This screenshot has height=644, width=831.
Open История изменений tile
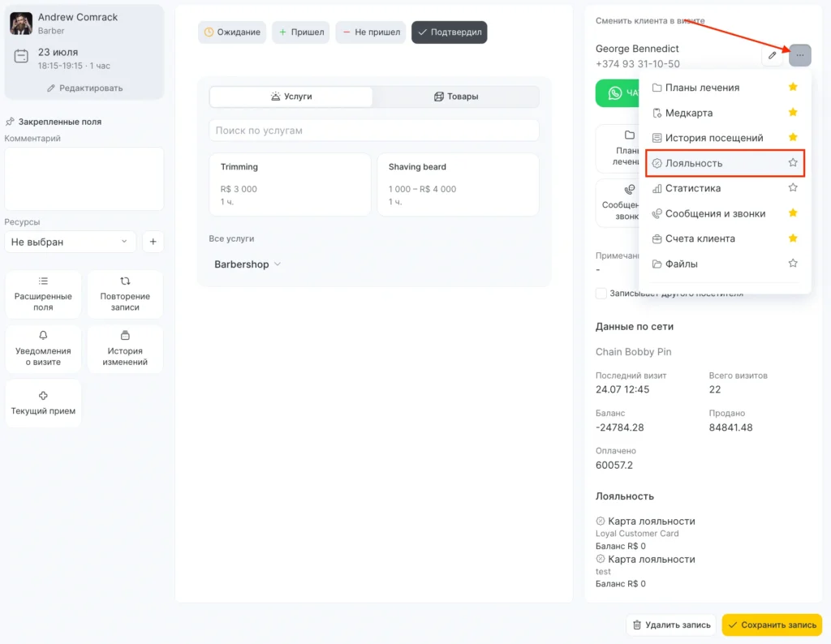coord(125,349)
